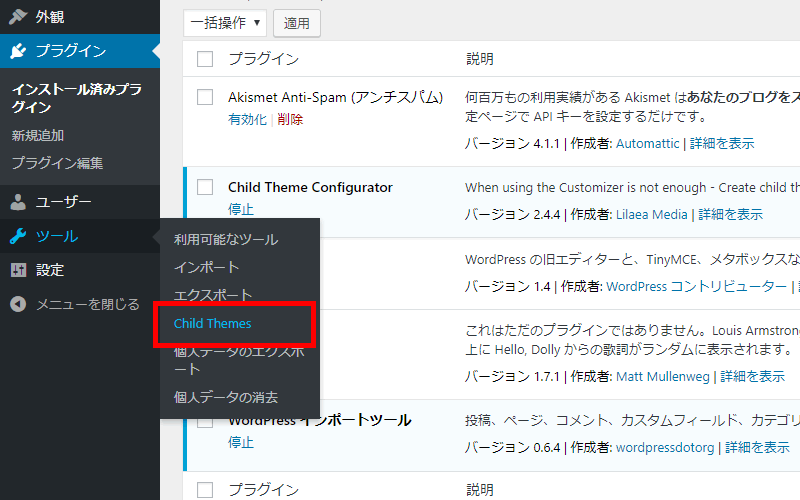800x500 pixels.
Task: Check the Child Theme Configurator checkbox
Action: click(205, 187)
